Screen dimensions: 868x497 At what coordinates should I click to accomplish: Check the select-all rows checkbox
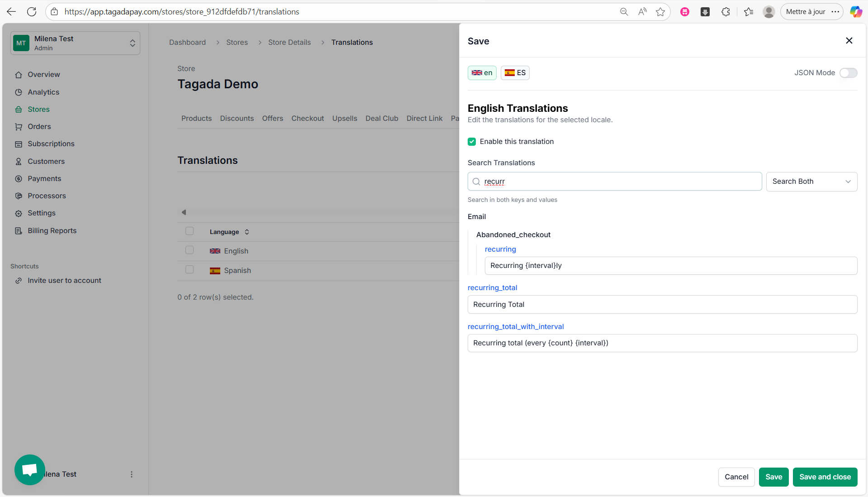tap(190, 231)
